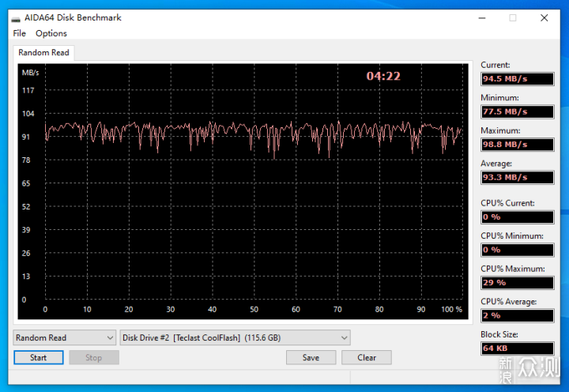The width and height of the screenshot is (569, 392).
Task: Click the MB/s axis label on the graph
Action: coord(30,73)
